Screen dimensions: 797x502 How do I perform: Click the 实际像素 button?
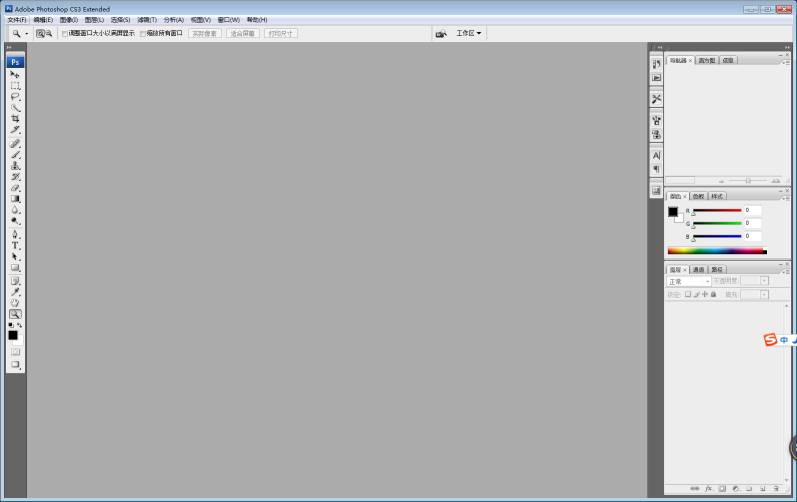(x=205, y=33)
